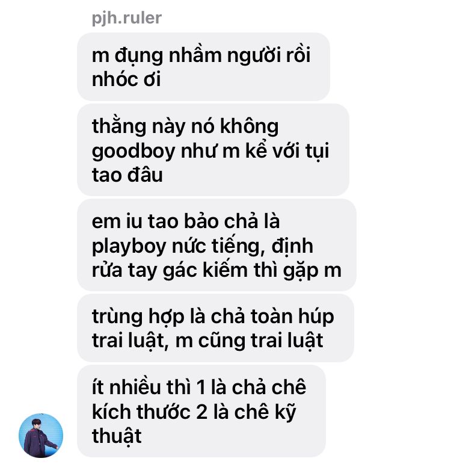Select the message starting 'ít nhiều thì 1'
Viewport: 451px width, 476px height.
[x=201, y=411]
